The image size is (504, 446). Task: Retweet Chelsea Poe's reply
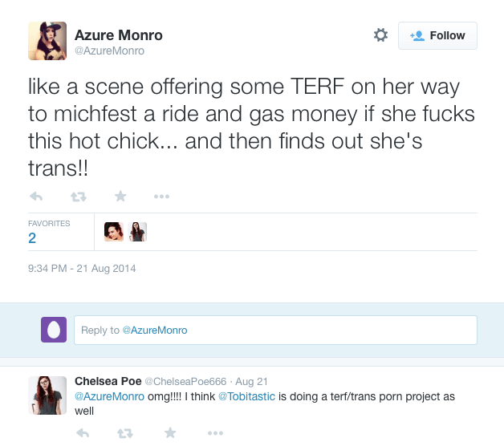tap(124, 433)
